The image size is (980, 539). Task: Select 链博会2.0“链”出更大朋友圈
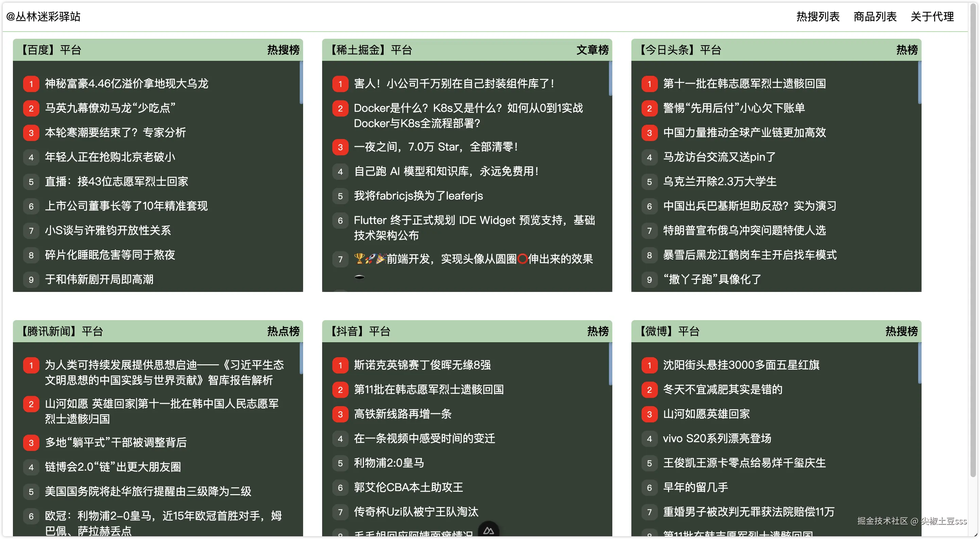tap(113, 467)
